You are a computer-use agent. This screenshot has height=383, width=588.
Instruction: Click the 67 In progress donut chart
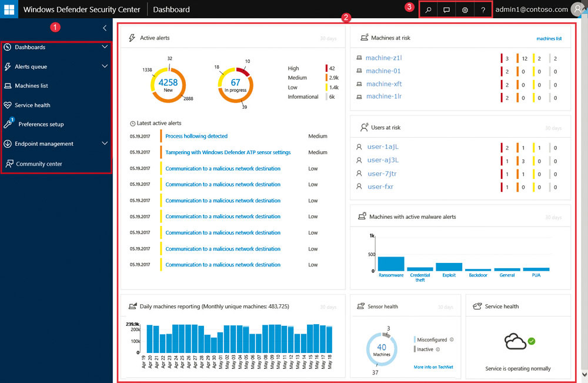pyautogui.click(x=236, y=85)
